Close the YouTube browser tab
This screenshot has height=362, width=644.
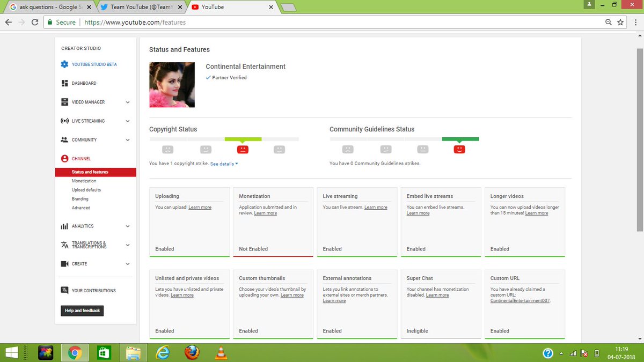270,8
